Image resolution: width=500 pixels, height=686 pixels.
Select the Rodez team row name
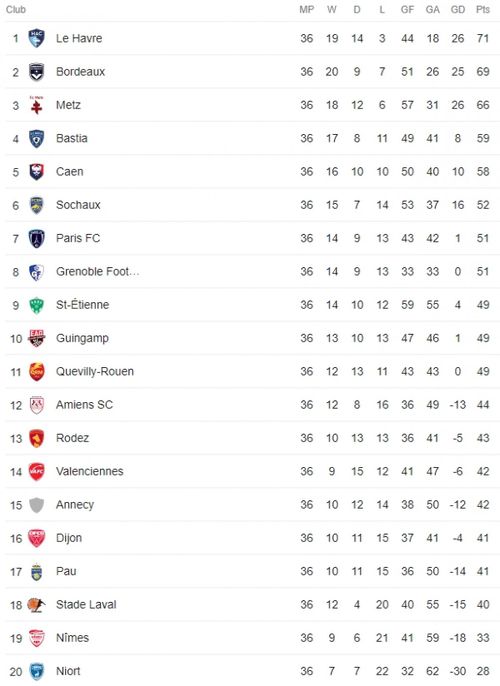tap(73, 438)
